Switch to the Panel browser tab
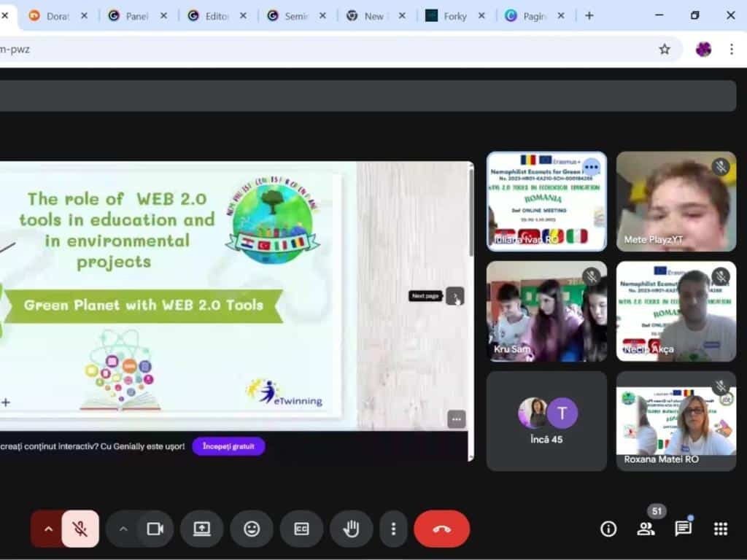The width and height of the screenshot is (747, 560). 136,16
